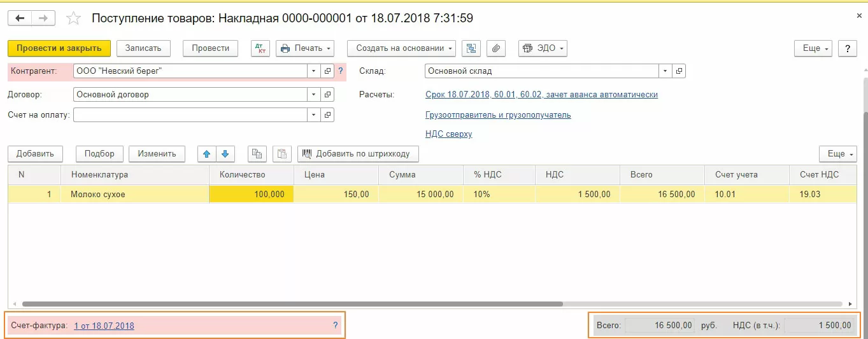Click the Договор input field
This screenshot has height=339, width=868.
click(x=190, y=95)
